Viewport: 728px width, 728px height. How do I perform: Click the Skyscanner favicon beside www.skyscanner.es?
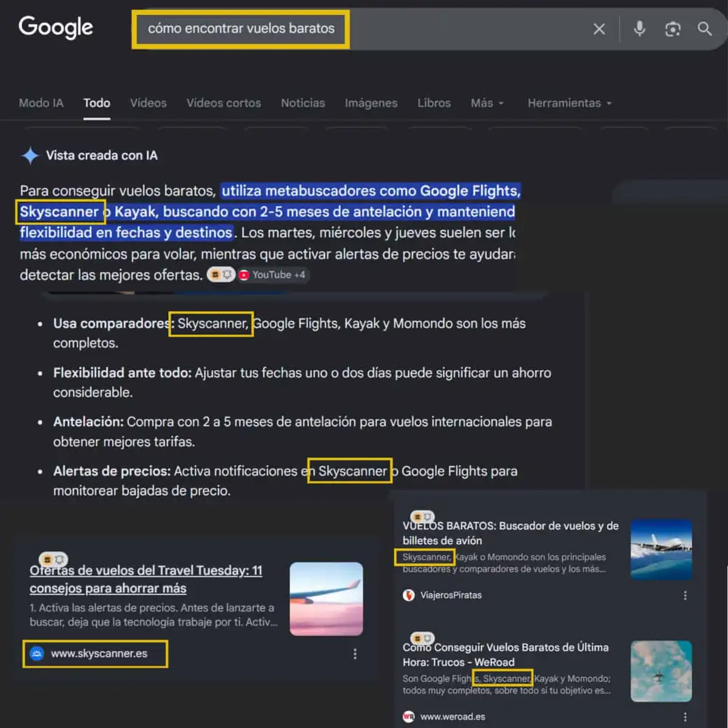coord(37,654)
